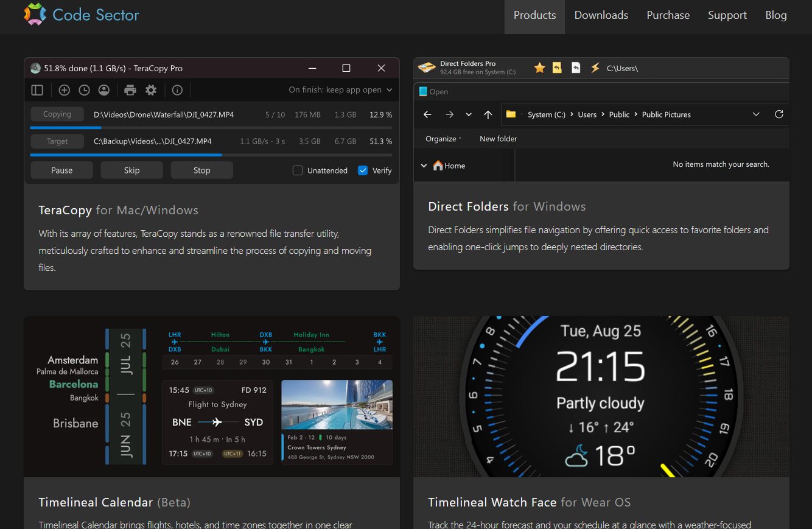Click the chevron before Public Pictures
Viewport: 812px width, 529px height.
click(x=636, y=114)
